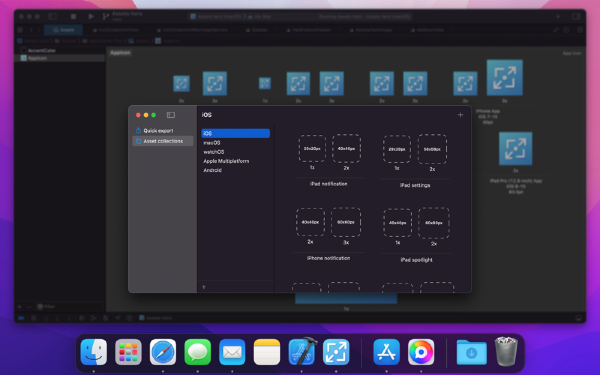Select AppIcon in the Xcode asset list
This screenshot has width=600, height=375.
[60, 58]
